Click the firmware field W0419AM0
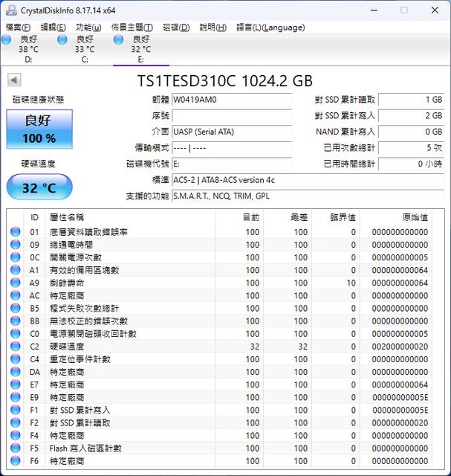 click(232, 100)
